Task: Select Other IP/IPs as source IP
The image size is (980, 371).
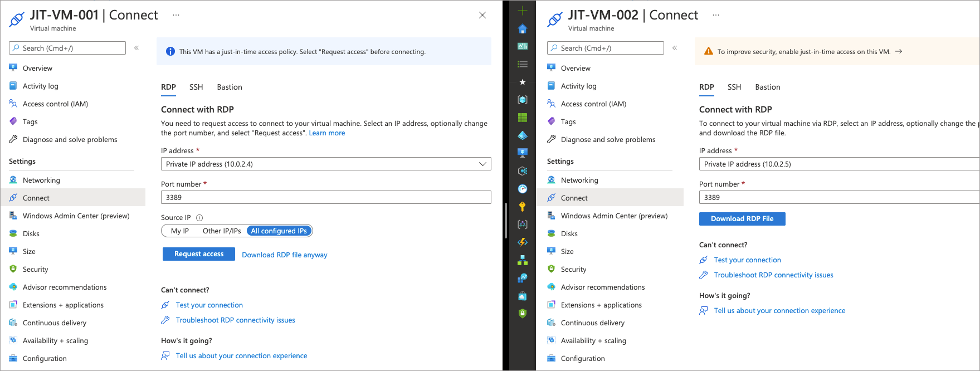Action: [222, 231]
